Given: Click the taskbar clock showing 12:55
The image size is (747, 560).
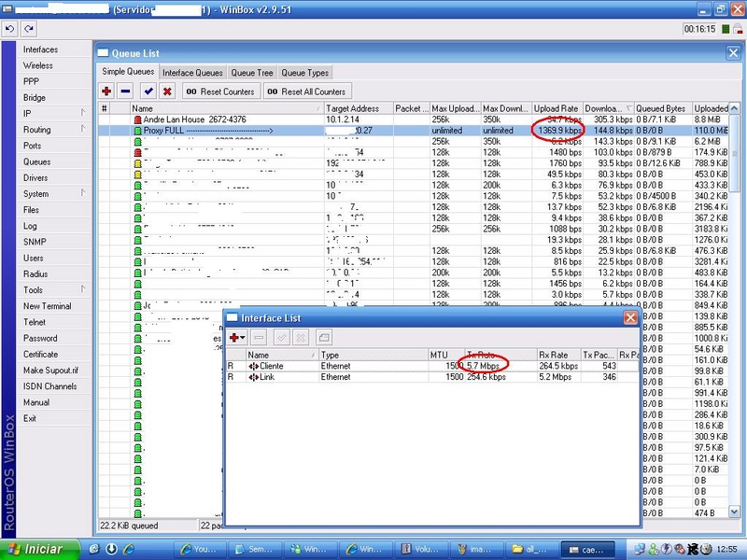Looking at the screenshot, I should [x=726, y=550].
